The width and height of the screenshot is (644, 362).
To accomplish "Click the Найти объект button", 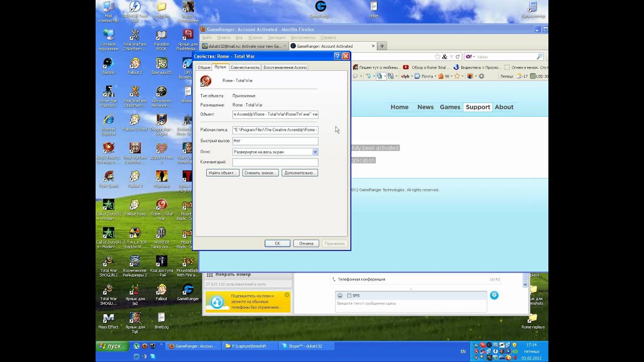I will click(222, 173).
